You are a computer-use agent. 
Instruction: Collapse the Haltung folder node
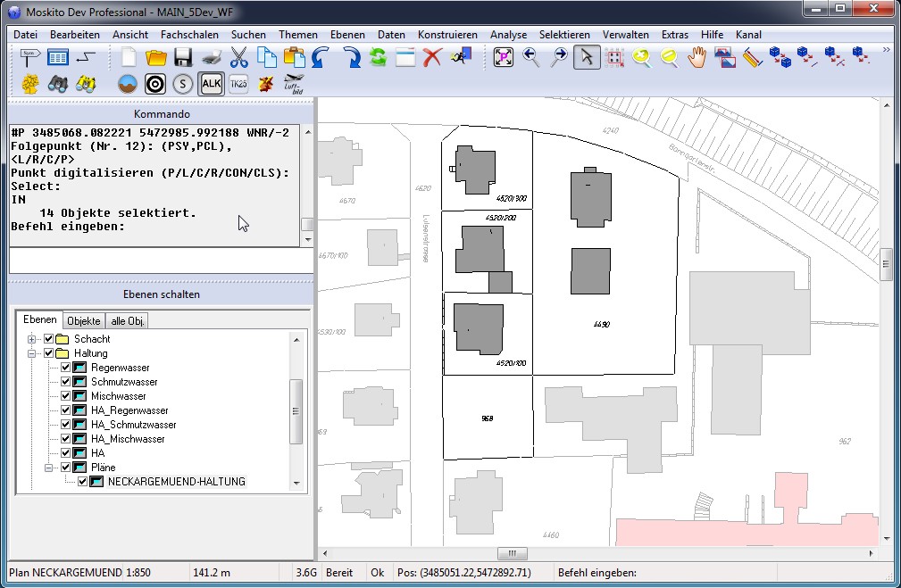(32, 353)
